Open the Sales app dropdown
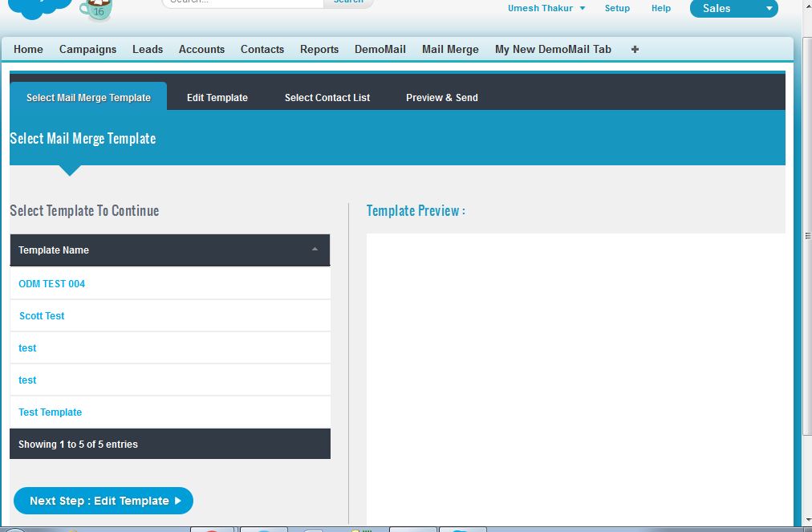This screenshot has height=532, width=812. [x=734, y=8]
